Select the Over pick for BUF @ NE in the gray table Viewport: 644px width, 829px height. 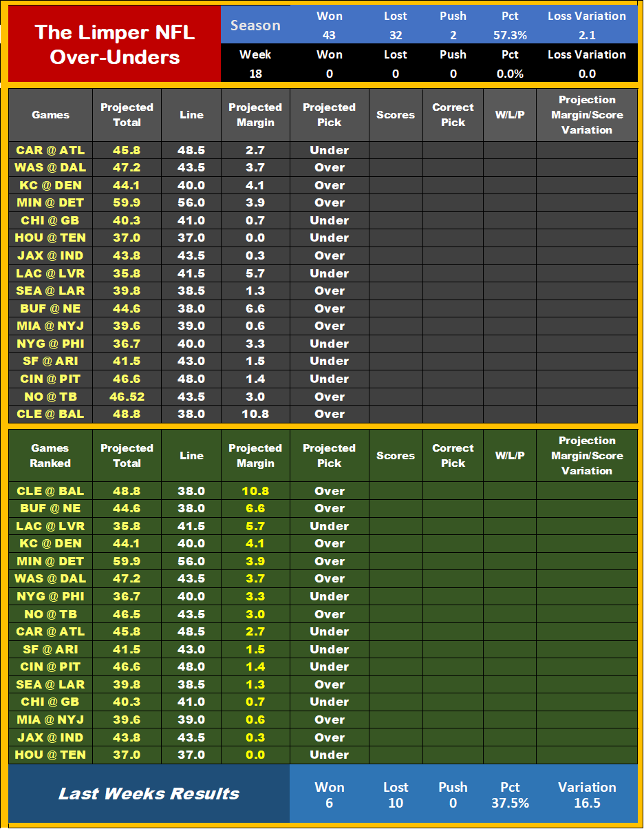click(329, 308)
